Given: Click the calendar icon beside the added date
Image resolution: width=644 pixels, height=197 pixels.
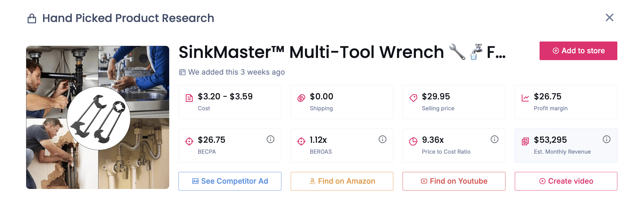Looking at the screenshot, I should pyautogui.click(x=182, y=72).
